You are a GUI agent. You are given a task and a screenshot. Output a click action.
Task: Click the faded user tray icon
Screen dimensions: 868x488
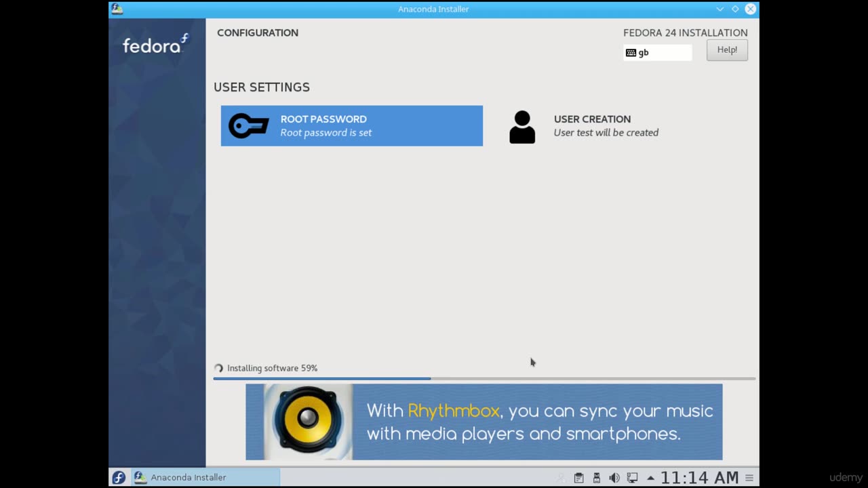click(x=561, y=478)
